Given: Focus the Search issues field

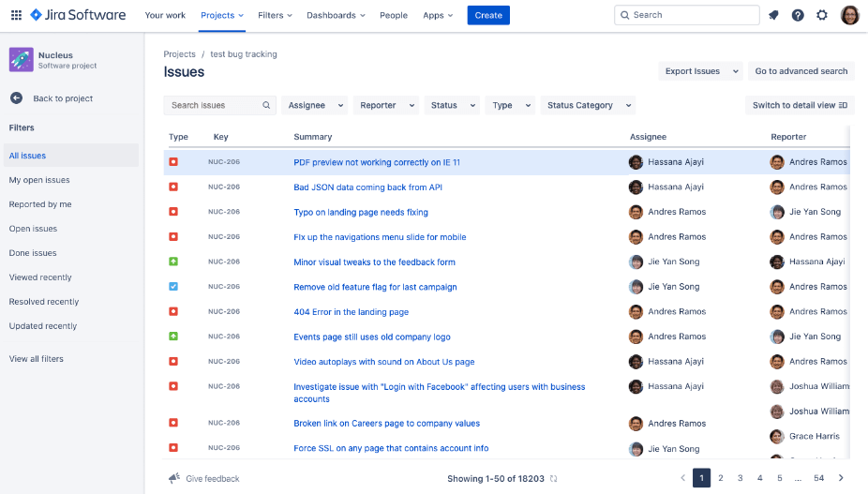Looking at the screenshot, I should tap(219, 105).
